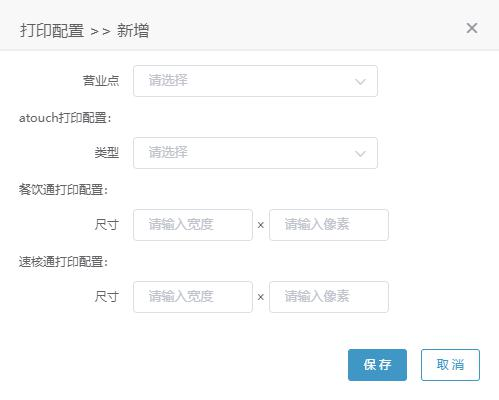Click the 取消 button
The width and height of the screenshot is (499, 400).
(450, 365)
